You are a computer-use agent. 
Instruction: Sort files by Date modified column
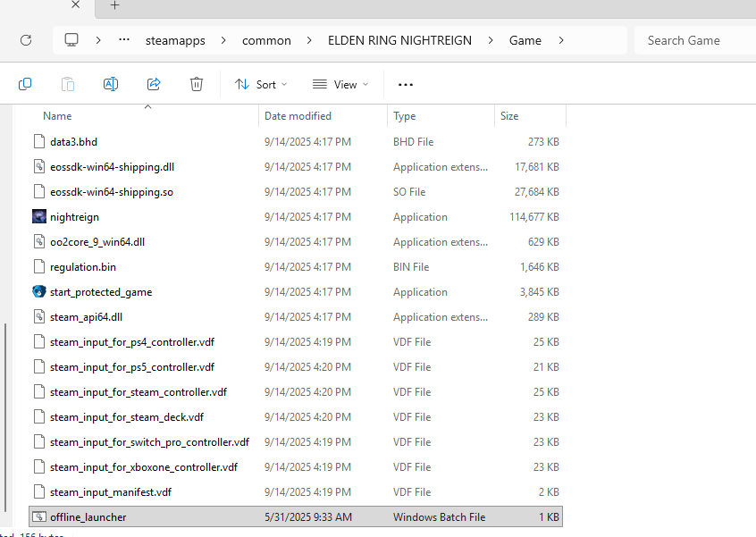[298, 116]
